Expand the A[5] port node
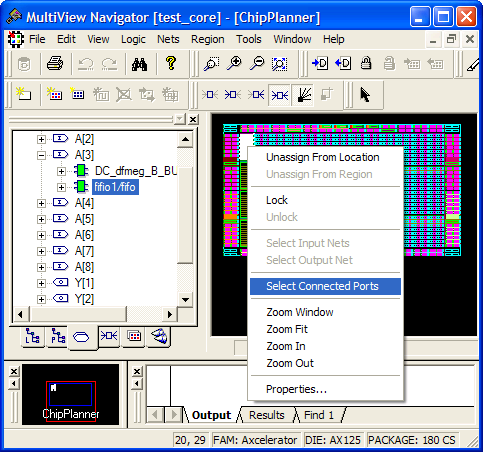 pos(41,219)
